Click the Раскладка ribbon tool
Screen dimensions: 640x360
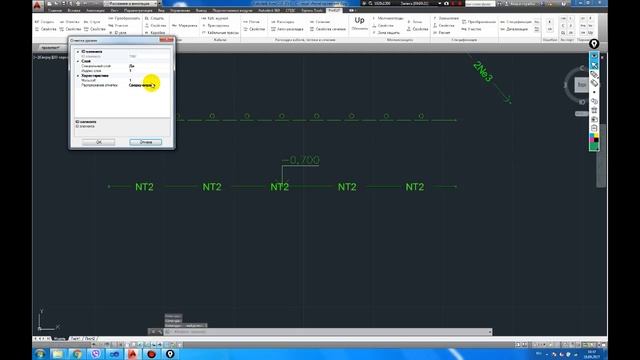click(x=283, y=22)
